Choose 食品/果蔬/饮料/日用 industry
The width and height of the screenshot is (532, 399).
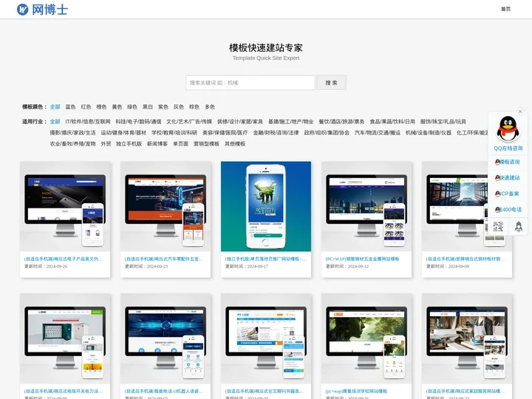pyautogui.click(x=392, y=121)
